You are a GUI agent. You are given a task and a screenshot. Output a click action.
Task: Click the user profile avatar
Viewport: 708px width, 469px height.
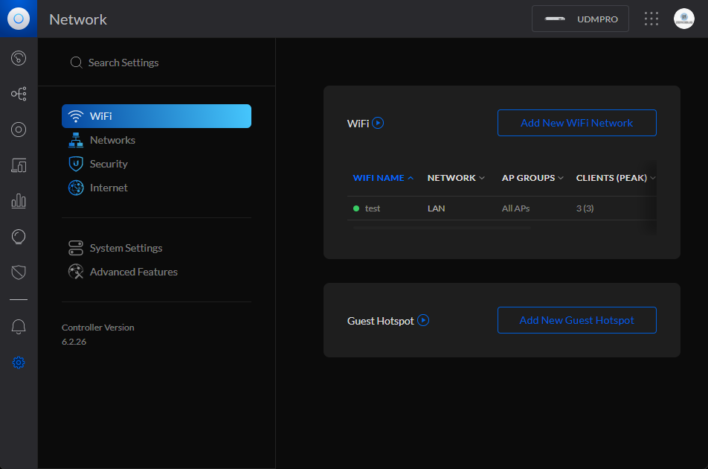(684, 19)
